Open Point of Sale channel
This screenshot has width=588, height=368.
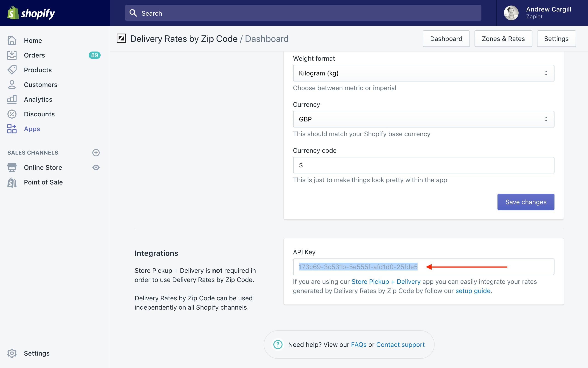(43, 182)
